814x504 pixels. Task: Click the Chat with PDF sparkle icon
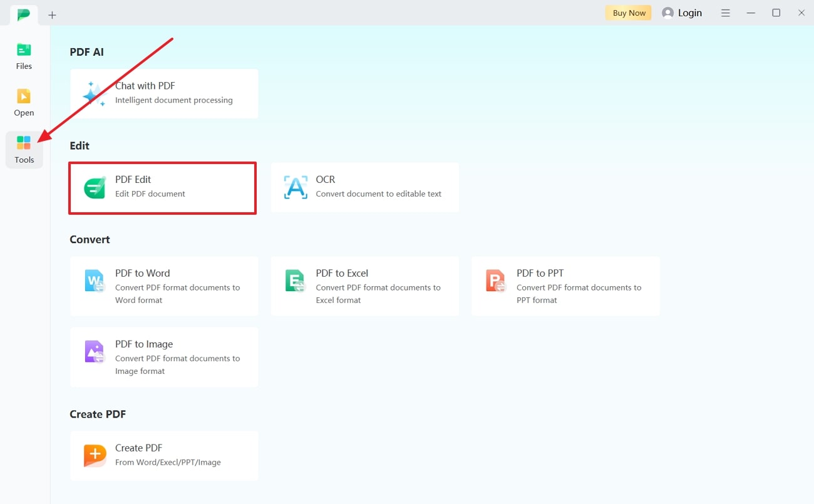(95, 93)
